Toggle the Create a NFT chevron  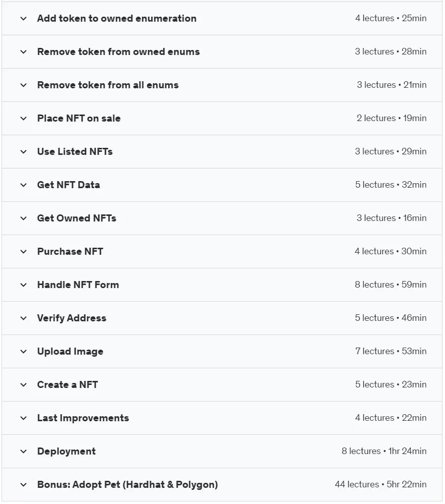(24, 385)
